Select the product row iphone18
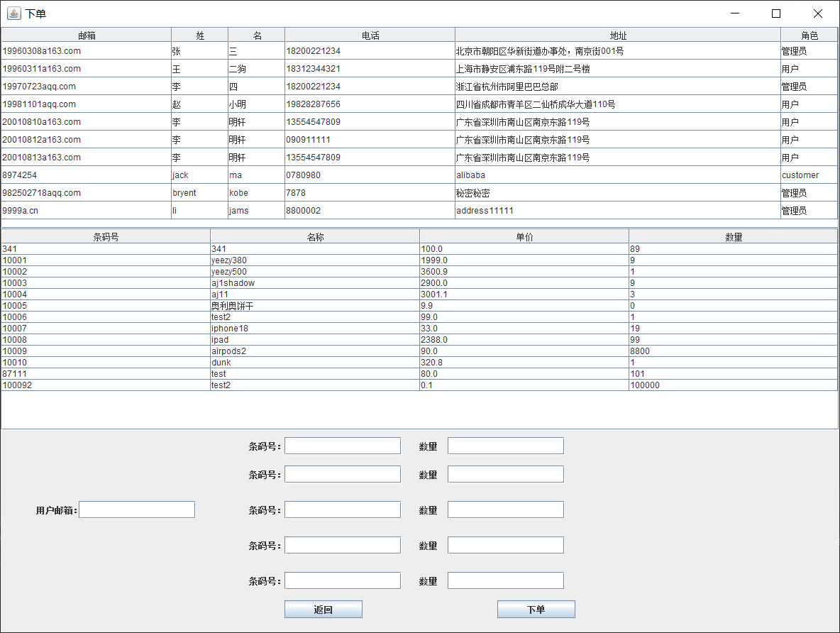Viewport: 840px width, 633px height. pyautogui.click(x=284, y=328)
